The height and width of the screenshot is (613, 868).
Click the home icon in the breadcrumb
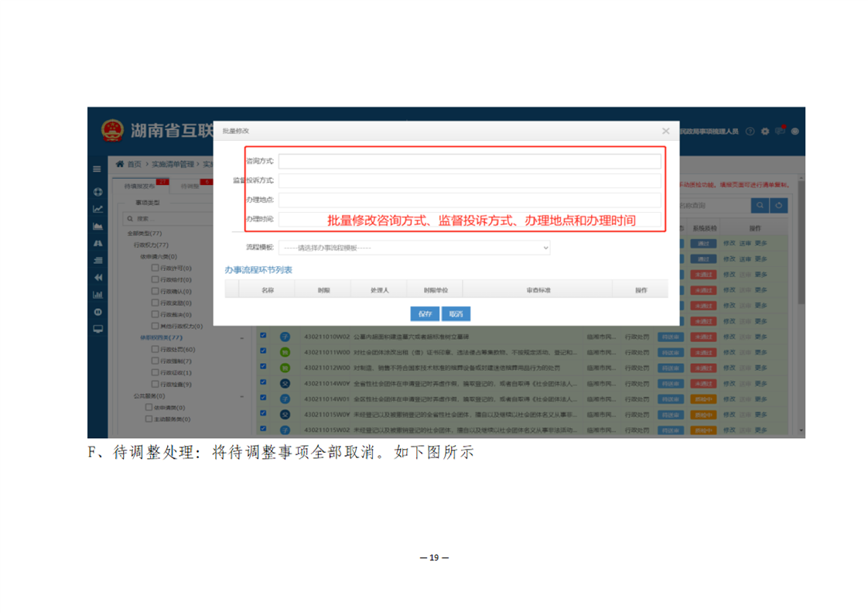[120, 164]
